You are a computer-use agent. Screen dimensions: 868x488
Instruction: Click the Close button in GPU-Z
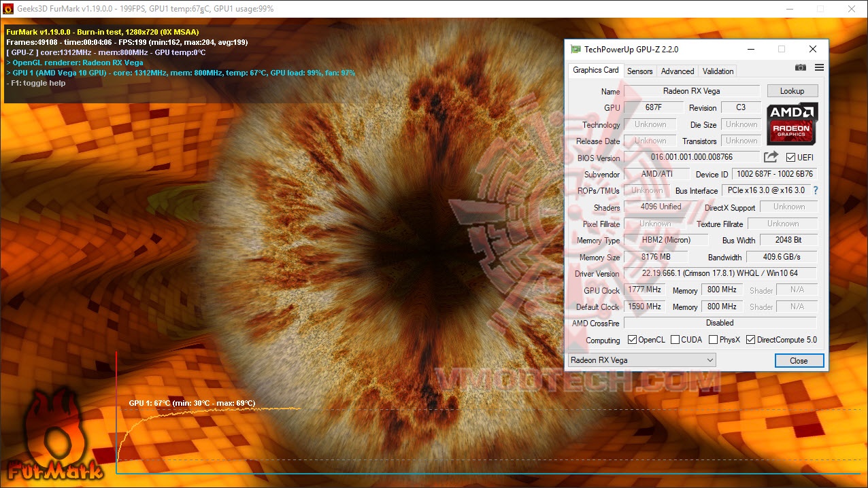(x=799, y=361)
